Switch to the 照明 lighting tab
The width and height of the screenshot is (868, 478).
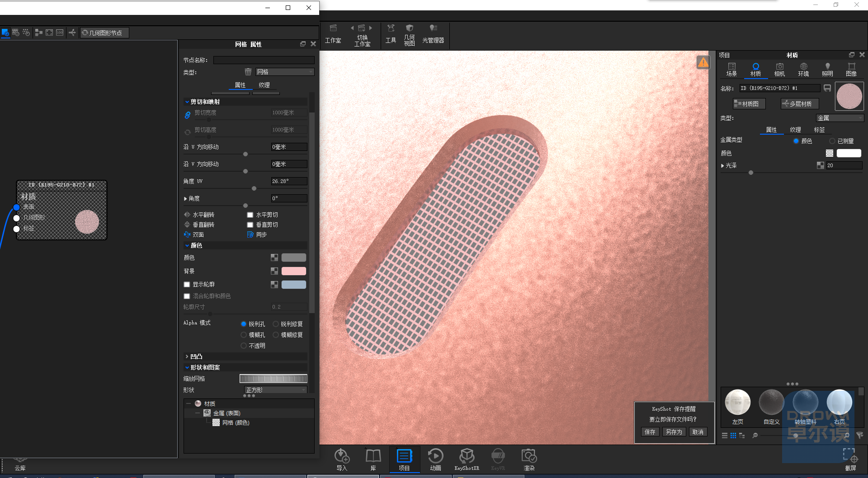pyautogui.click(x=827, y=70)
